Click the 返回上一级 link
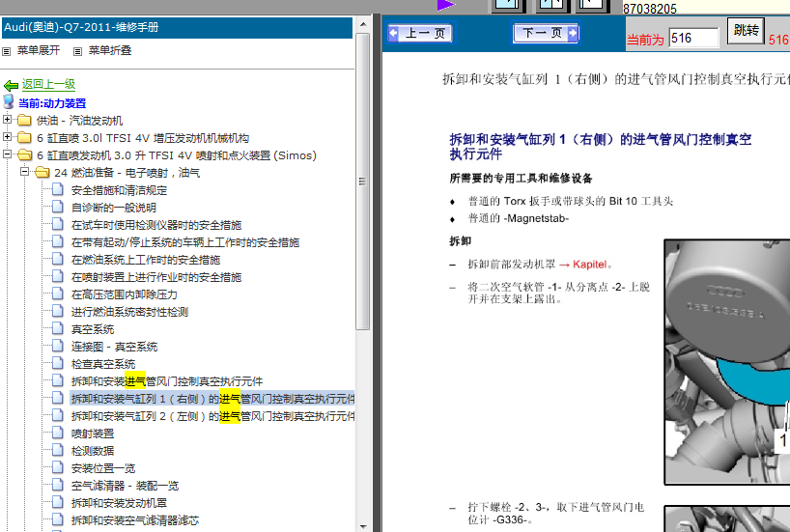 [x=48, y=84]
